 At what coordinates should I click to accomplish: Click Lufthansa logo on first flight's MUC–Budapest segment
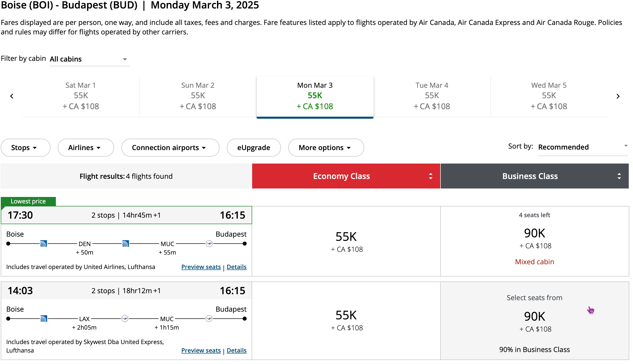click(x=209, y=244)
